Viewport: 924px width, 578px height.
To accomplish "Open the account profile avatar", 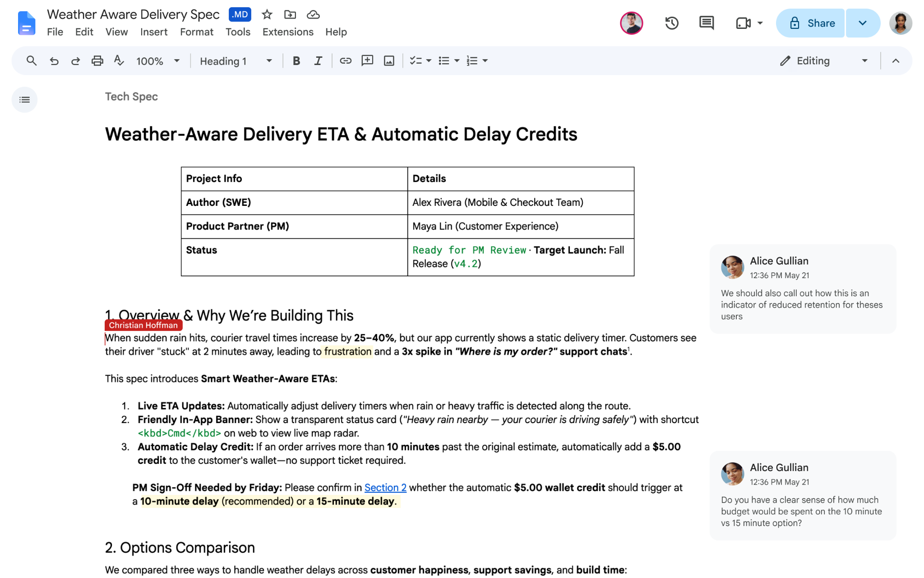I will [901, 23].
